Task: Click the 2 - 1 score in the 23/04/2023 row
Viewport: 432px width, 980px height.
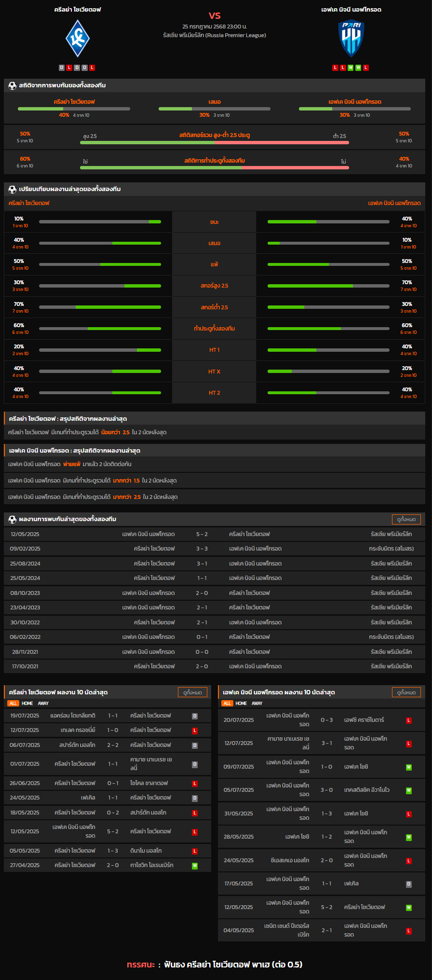Action: point(202,608)
